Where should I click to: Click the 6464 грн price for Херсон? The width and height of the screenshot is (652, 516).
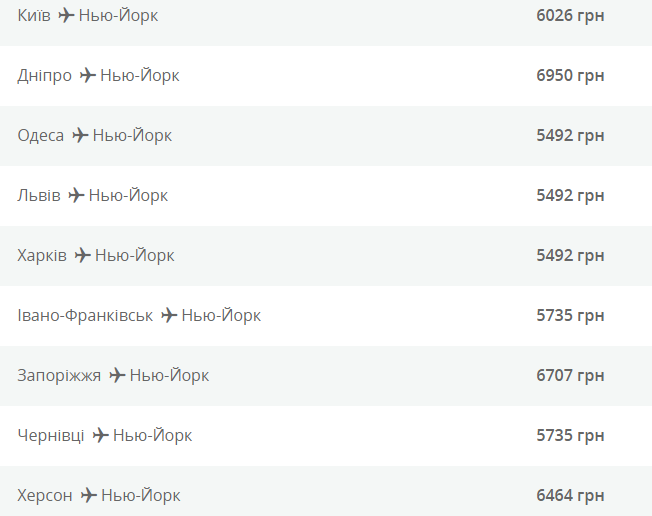coord(570,496)
